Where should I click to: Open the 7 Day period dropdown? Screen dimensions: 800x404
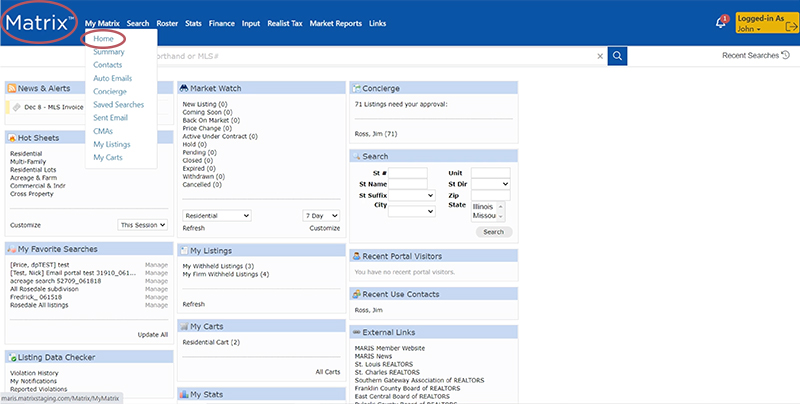pyautogui.click(x=320, y=215)
